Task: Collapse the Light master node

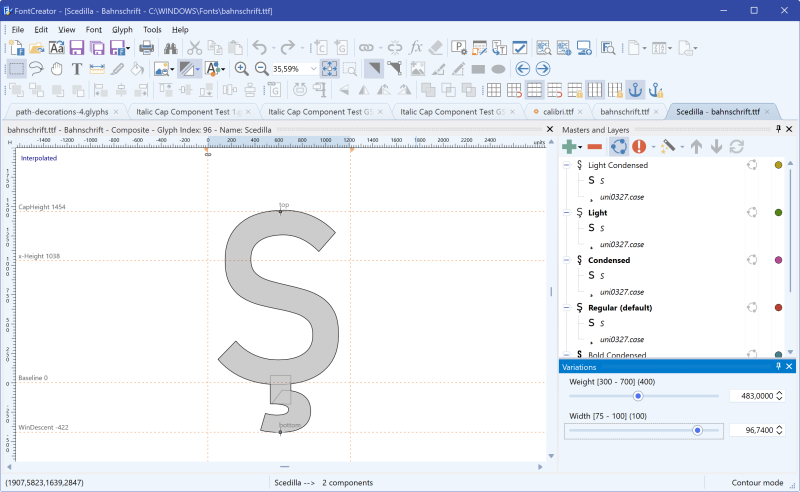Action: click(x=566, y=212)
